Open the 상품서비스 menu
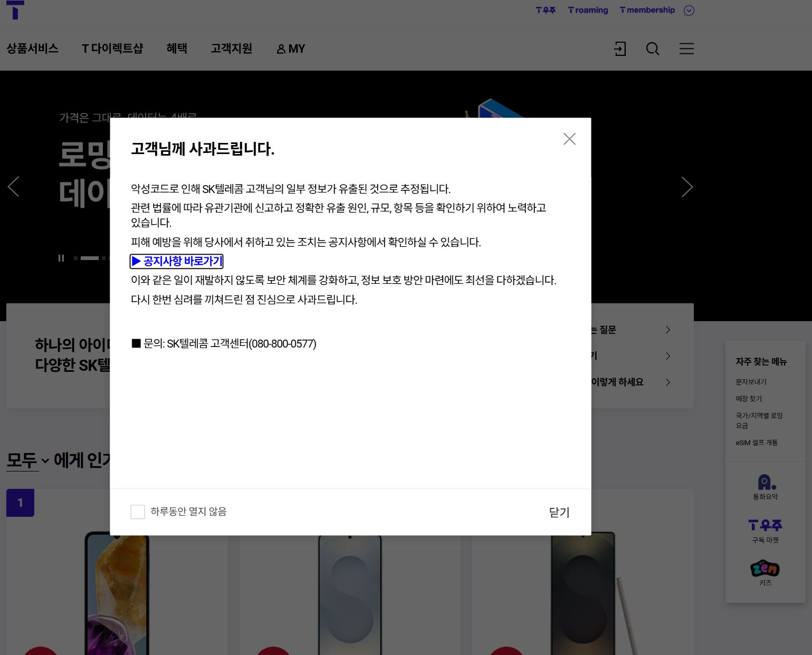812x655 pixels. [x=32, y=49]
